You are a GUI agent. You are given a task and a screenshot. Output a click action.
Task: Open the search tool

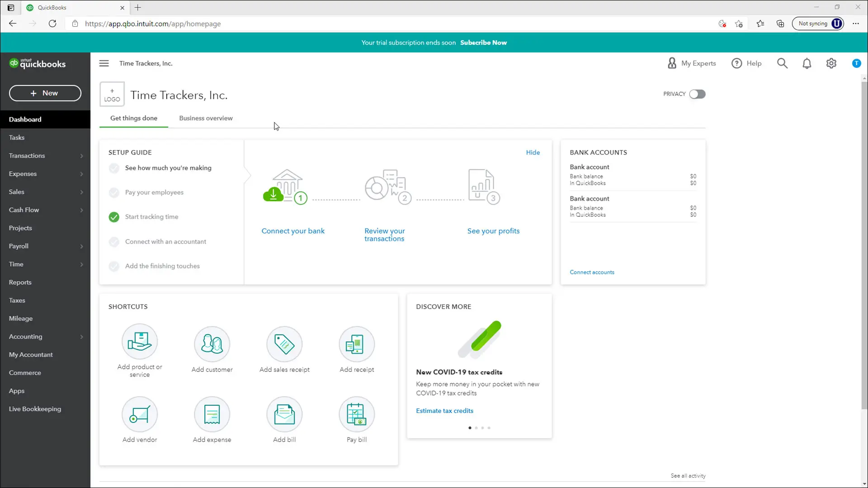pos(782,63)
